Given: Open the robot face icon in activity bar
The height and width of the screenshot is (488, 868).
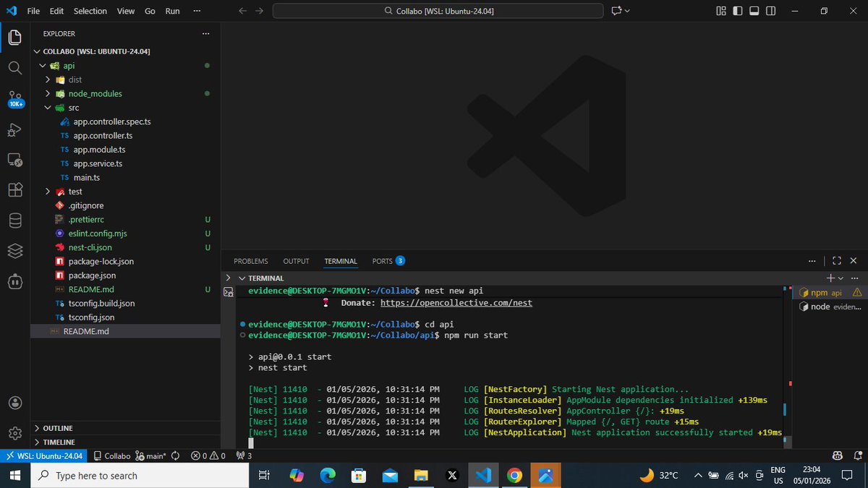Looking at the screenshot, I should coord(15,281).
